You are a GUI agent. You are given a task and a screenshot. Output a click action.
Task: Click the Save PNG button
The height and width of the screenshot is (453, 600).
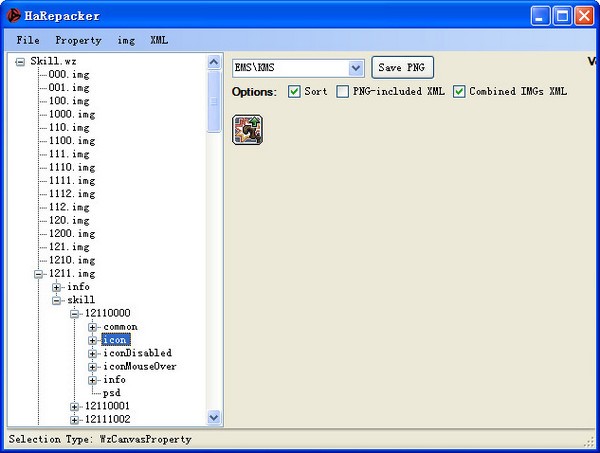402,68
